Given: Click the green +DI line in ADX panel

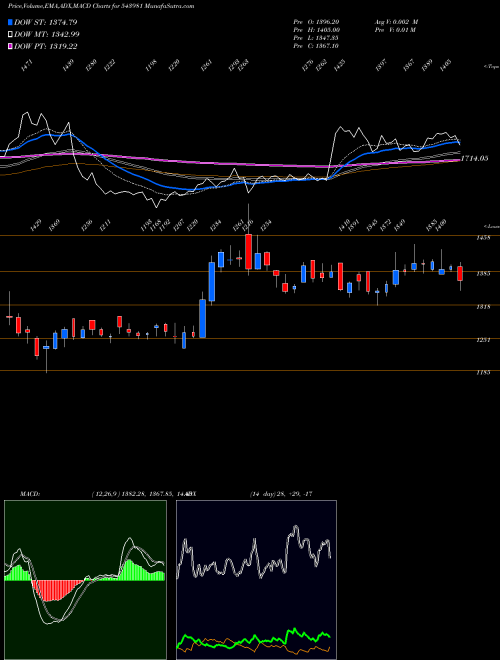Looking at the screenshot, I should (255, 638).
